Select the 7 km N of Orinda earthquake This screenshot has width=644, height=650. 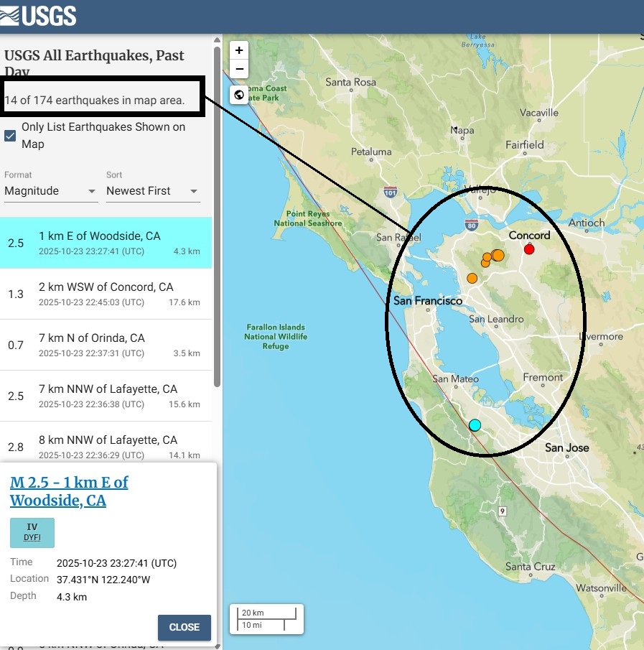point(106,345)
